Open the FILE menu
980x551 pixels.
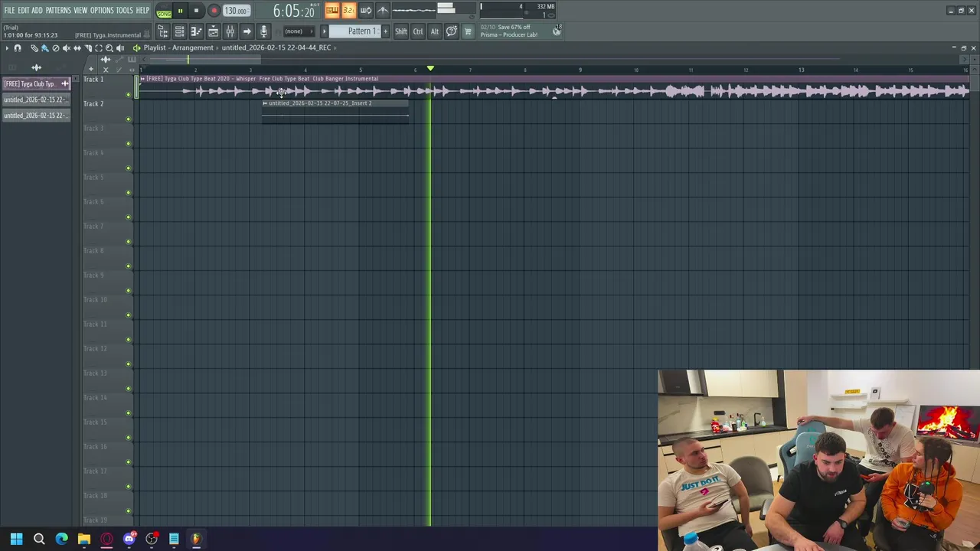coord(9,10)
